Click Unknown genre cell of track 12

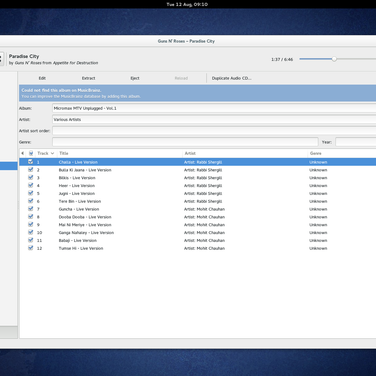[x=318, y=248]
